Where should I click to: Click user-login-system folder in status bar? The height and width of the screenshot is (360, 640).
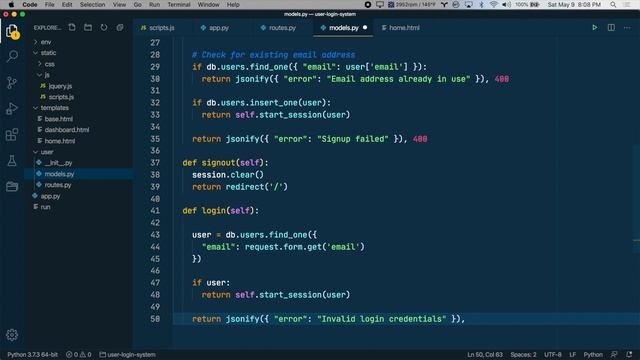click(127, 354)
